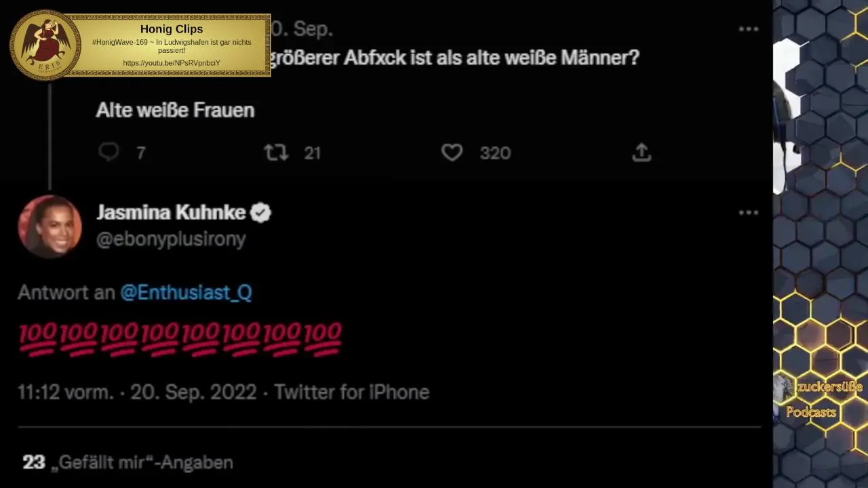Click Jasmina Kuhnke's verified badge
Screen dimensions: 868x488
click(261, 213)
